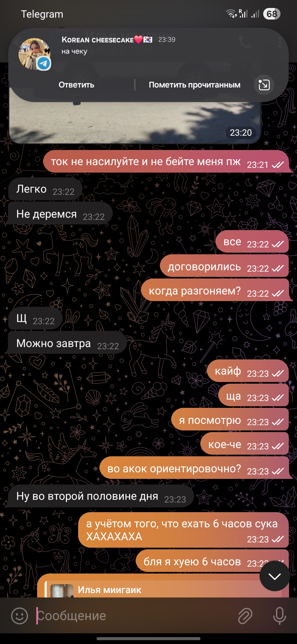Tap the scroll-to-bottom chevron button

(275, 576)
